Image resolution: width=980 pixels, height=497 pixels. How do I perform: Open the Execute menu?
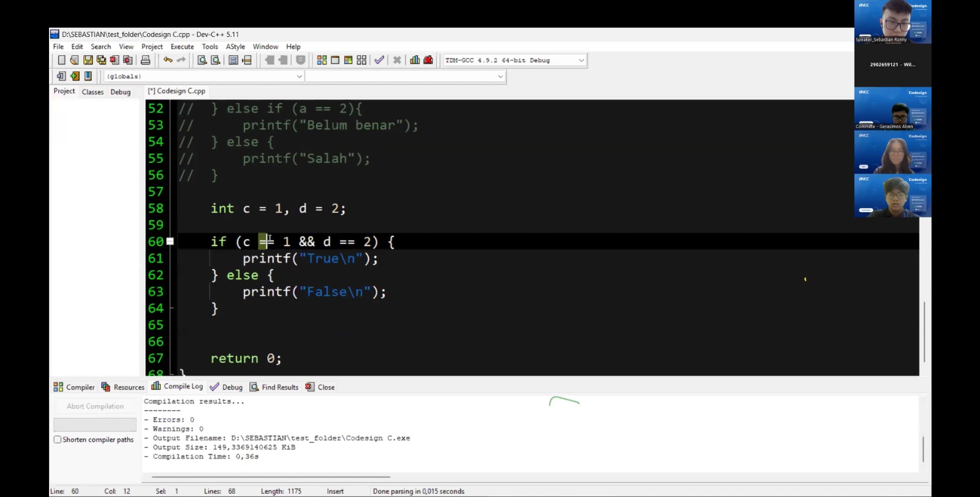(x=182, y=47)
